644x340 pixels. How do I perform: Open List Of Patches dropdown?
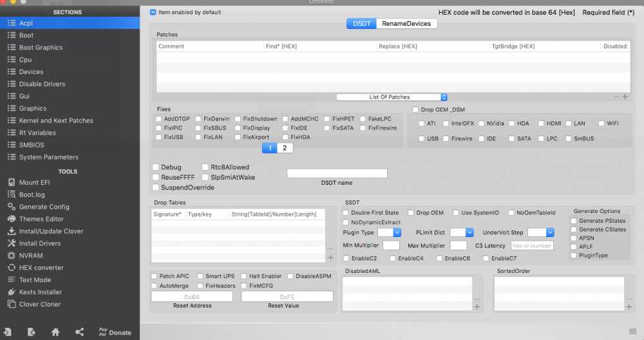click(x=392, y=97)
